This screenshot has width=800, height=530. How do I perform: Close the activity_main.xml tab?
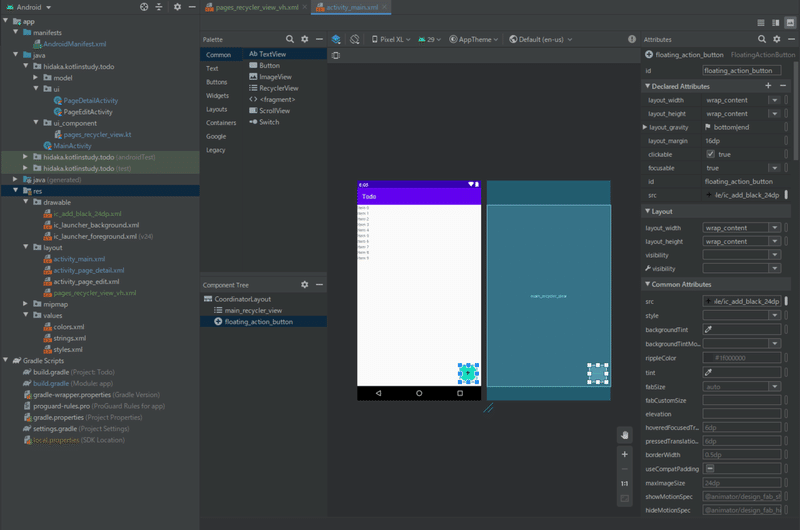click(x=385, y=7)
